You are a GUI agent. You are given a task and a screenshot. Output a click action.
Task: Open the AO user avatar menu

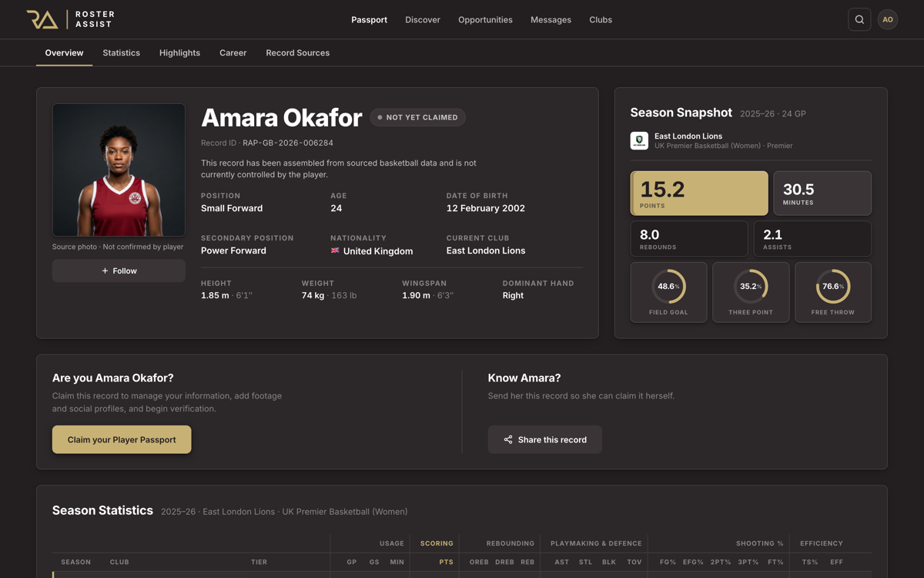pos(888,19)
